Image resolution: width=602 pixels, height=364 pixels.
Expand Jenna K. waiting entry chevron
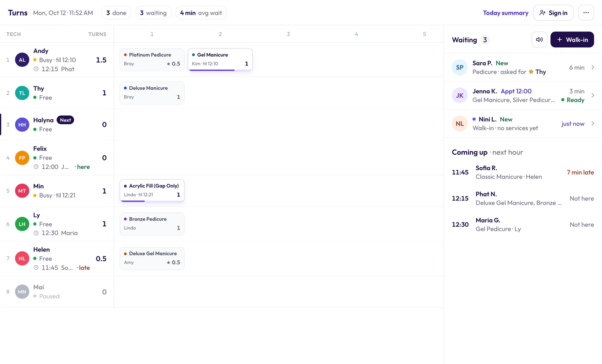[593, 96]
